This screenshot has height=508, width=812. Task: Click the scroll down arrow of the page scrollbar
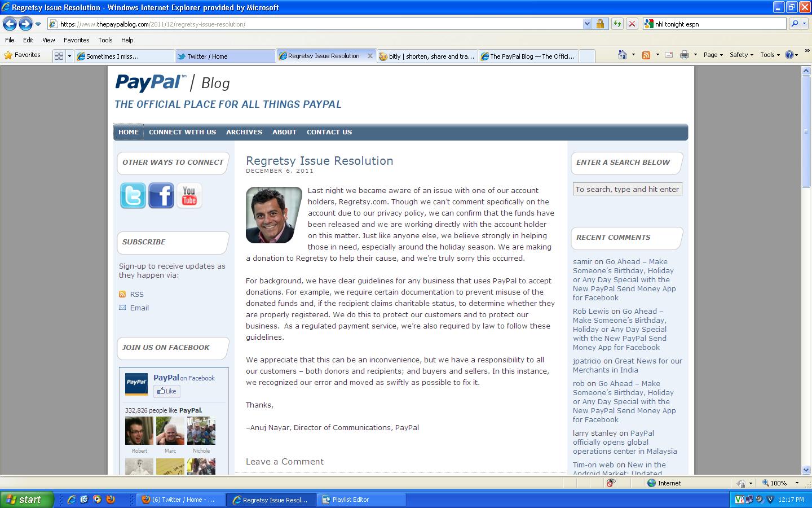point(806,470)
